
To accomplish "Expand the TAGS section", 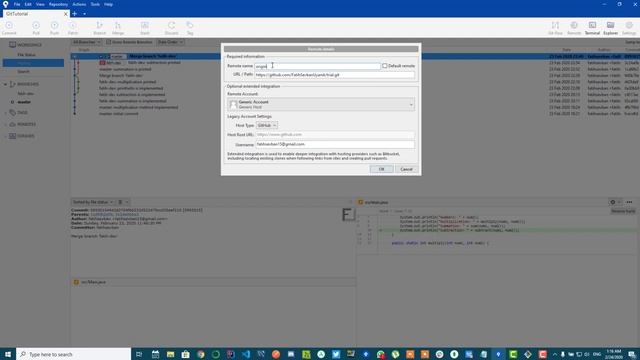I will (x=5, y=112).
